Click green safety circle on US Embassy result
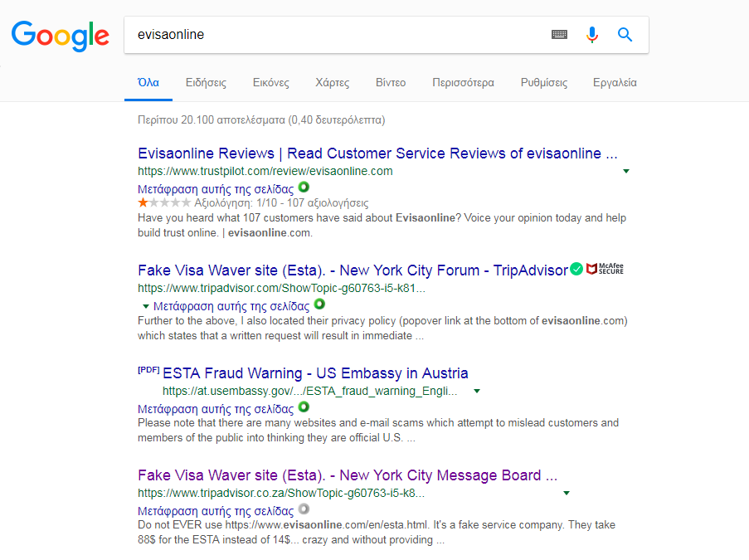The width and height of the screenshot is (749, 560). 304,407
